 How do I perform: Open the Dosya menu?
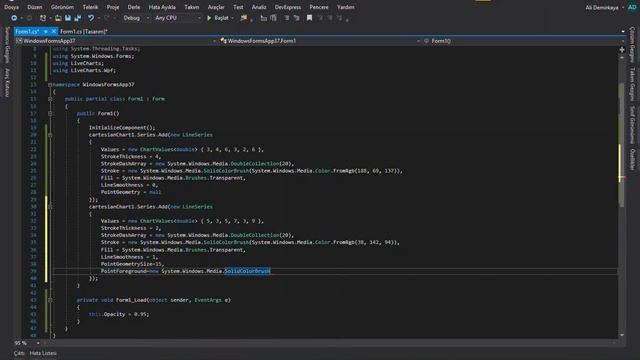pyautogui.click(x=11, y=7)
